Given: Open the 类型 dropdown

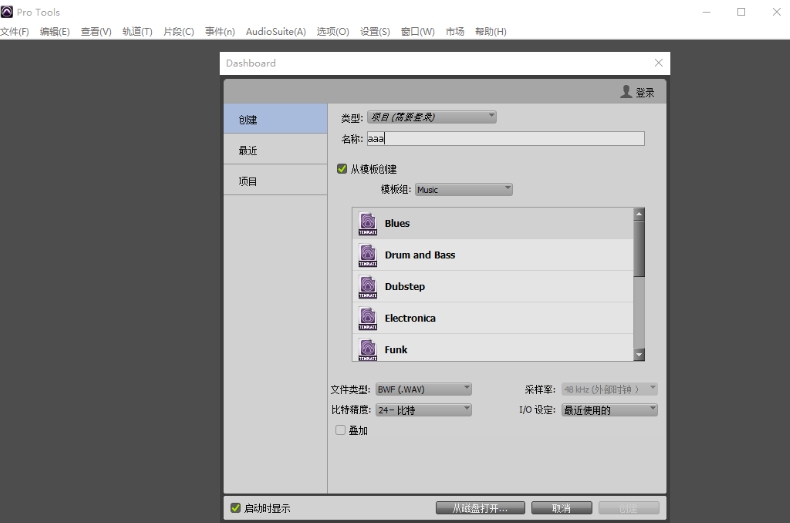Looking at the screenshot, I should tap(432, 117).
